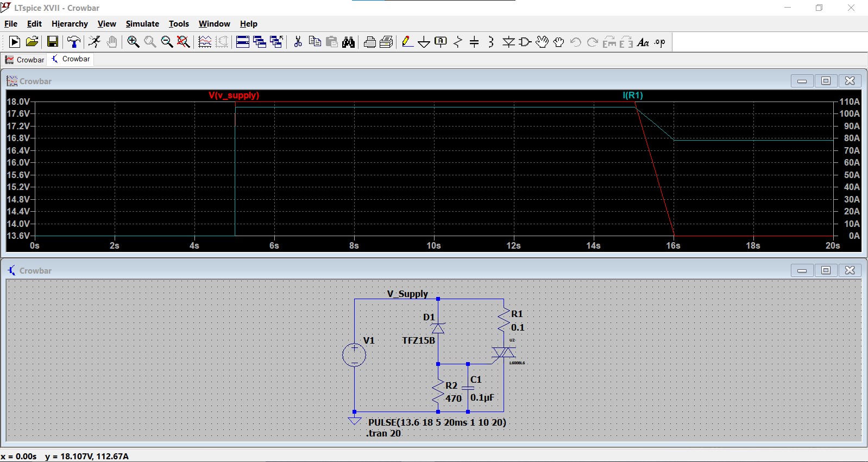
Task: Click the Find binoculars icon
Action: (x=349, y=42)
